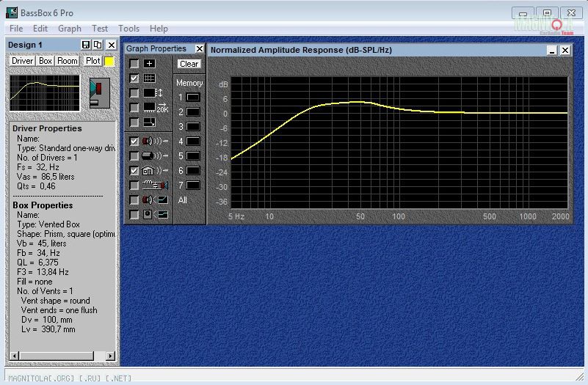Click the Plot button in Design 1
The image size is (588, 385).
pyautogui.click(x=92, y=61)
